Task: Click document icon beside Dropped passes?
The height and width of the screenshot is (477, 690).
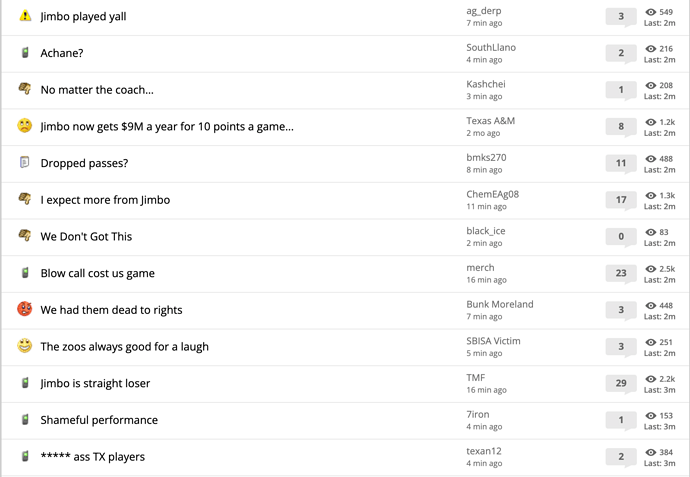Action: coord(25,162)
